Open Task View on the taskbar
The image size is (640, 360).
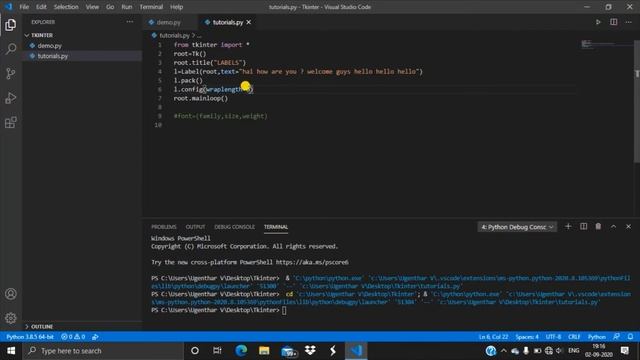217,351
